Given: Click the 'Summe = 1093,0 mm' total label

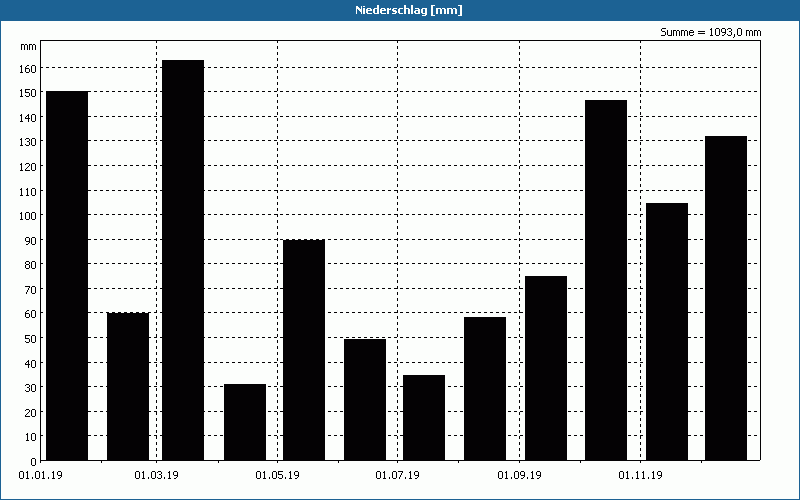Looking at the screenshot, I should (710, 32).
